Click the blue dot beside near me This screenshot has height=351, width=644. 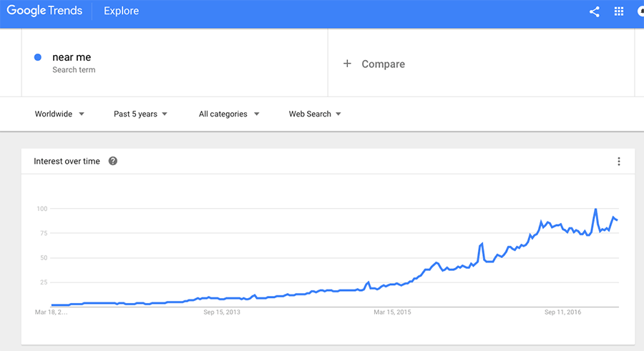point(38,57)
